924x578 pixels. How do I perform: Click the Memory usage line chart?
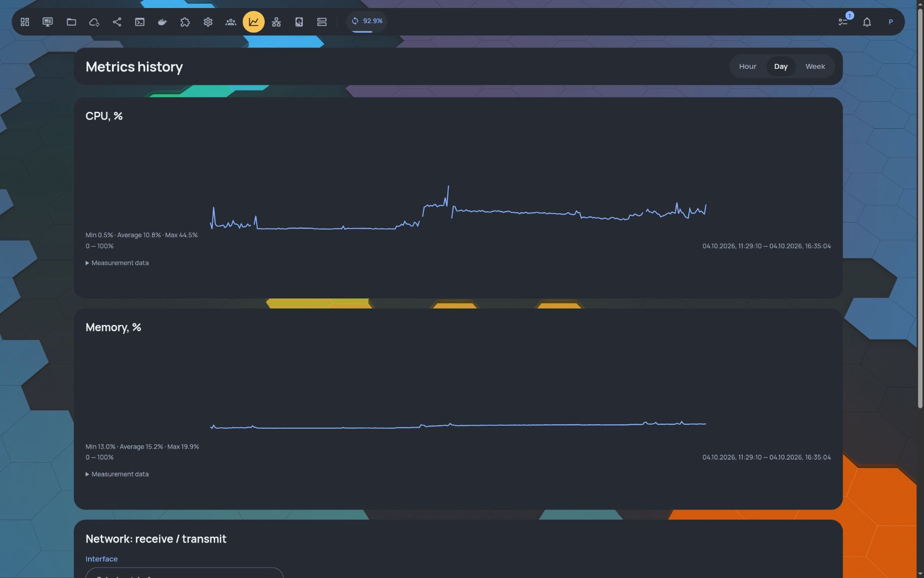458,425
